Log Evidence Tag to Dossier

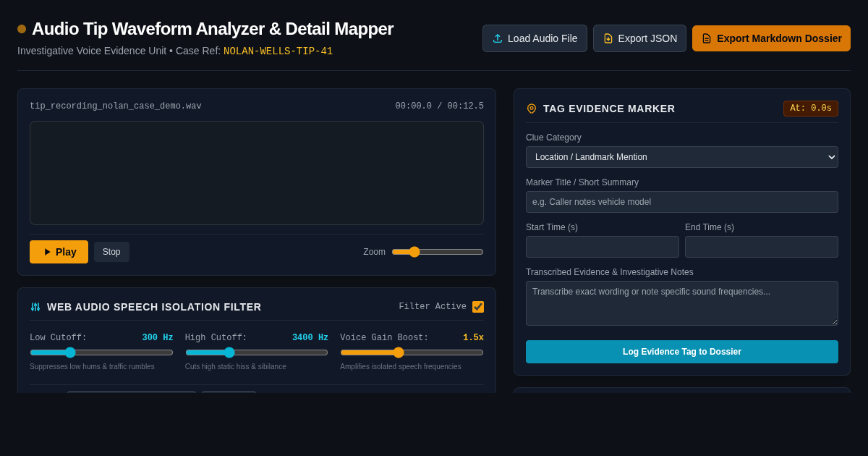pyautogui.click(x=682, y=352)
